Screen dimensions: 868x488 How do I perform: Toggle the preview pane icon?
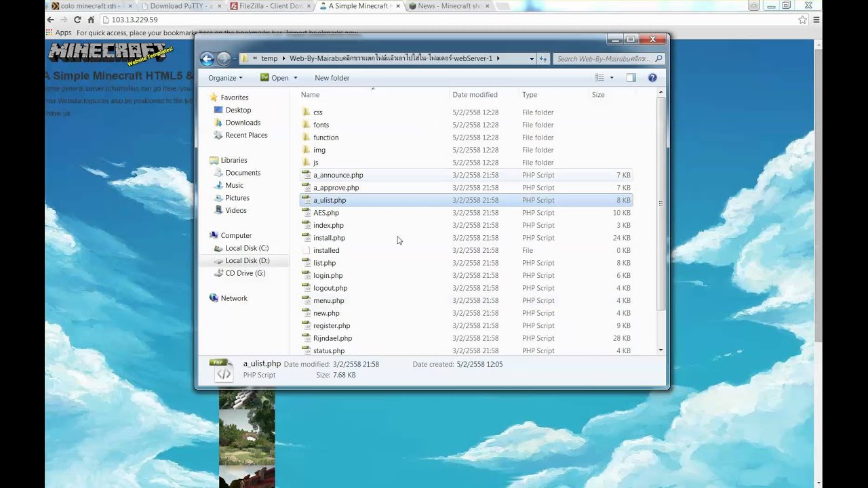click(631, 78)
